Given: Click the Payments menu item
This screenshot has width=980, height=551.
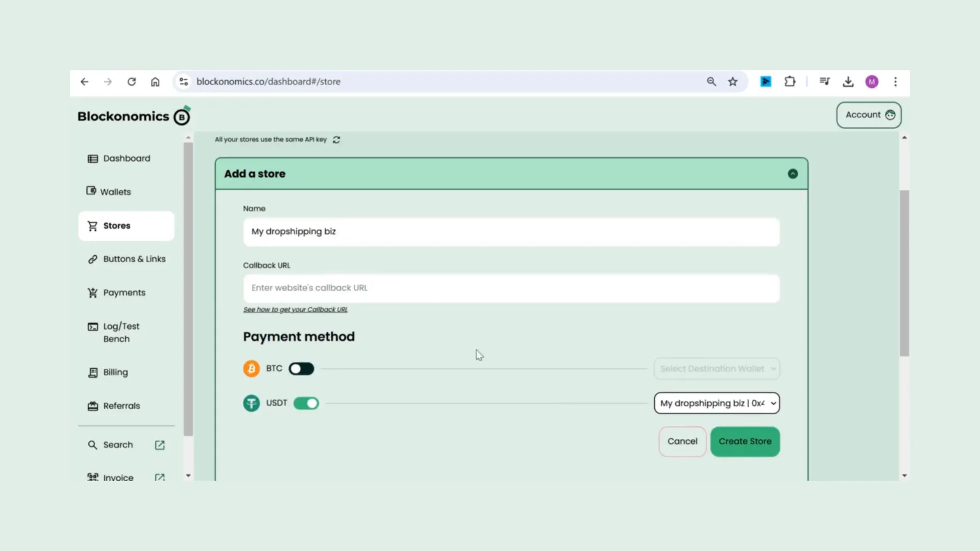Looking at the screenshot, I should tap(124, 292).
